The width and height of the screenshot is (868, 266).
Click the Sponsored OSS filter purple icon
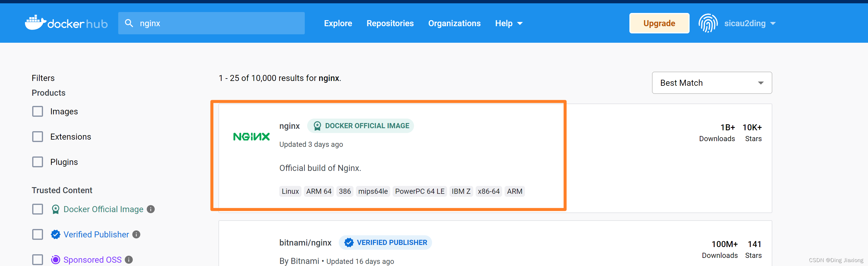click(x=55, y=260)
